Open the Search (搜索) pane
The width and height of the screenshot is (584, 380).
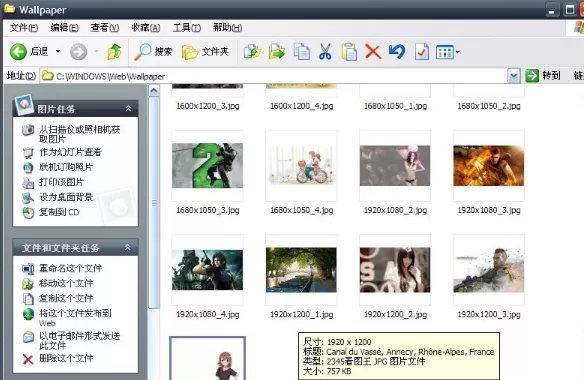point(153,52)
